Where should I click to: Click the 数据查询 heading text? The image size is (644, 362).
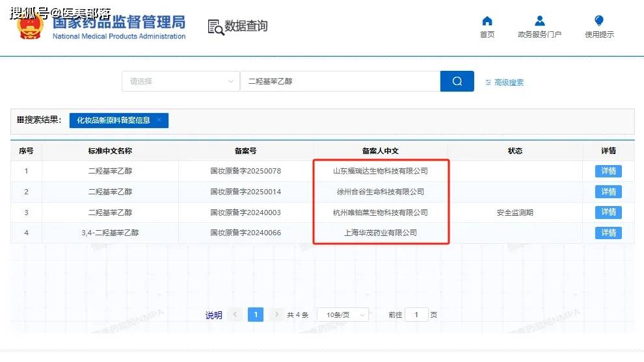coord(246,26)
